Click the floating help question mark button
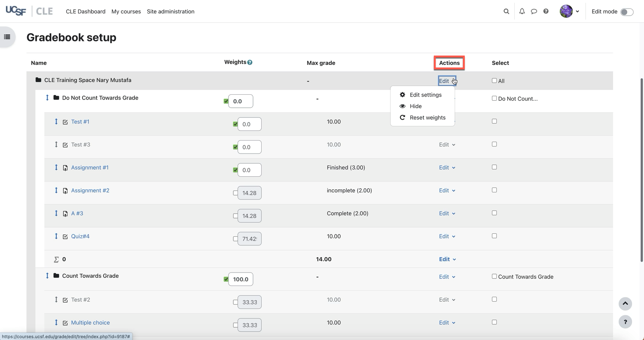The height and width of the screenshot is (340, 644). point(625,322)
